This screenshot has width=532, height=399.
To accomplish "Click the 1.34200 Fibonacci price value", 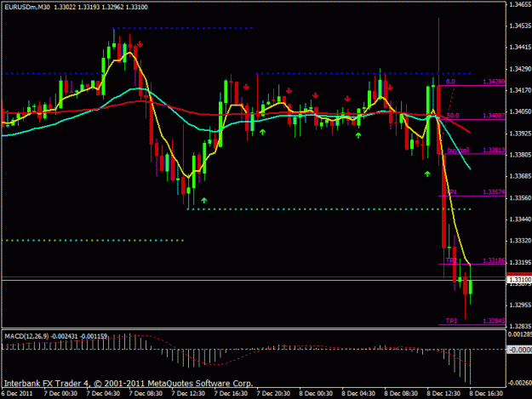I will tap(494, 82).
